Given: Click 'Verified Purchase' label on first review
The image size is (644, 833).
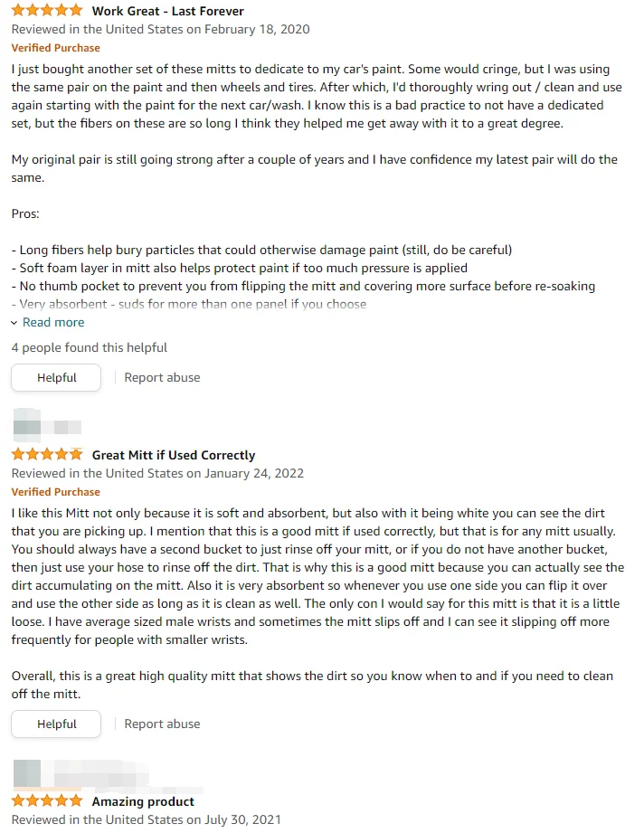Looking at the screenshot, I should tap(56, 48).
